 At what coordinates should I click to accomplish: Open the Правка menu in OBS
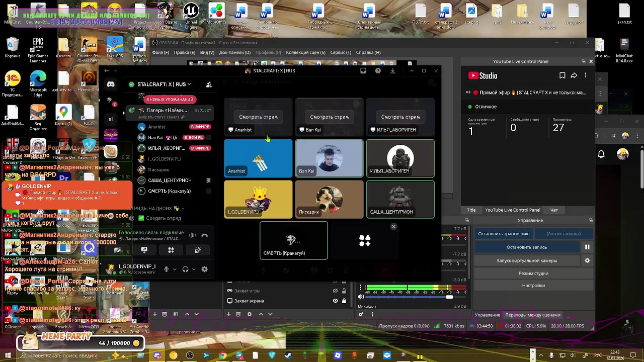click(x=184, y=52)
